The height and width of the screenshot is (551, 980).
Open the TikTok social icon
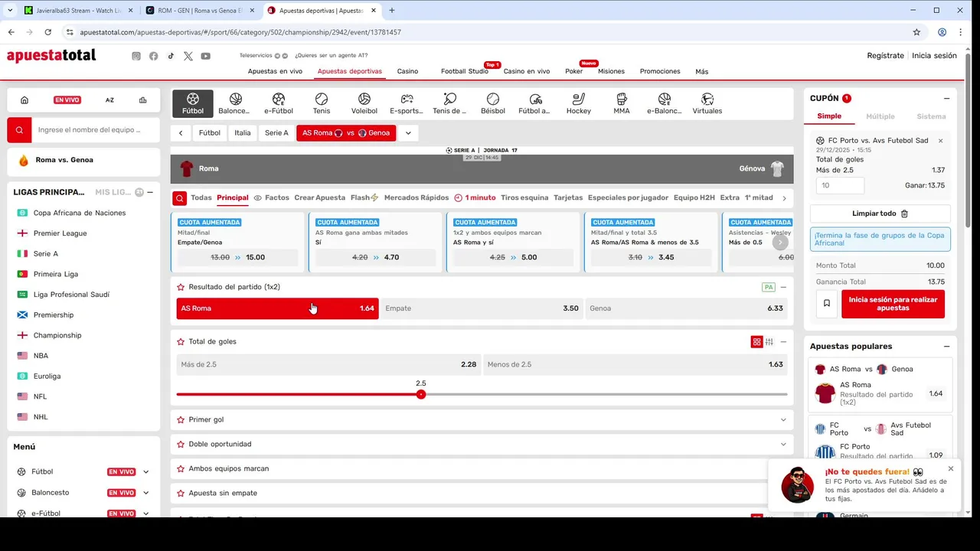click(171, 56)
